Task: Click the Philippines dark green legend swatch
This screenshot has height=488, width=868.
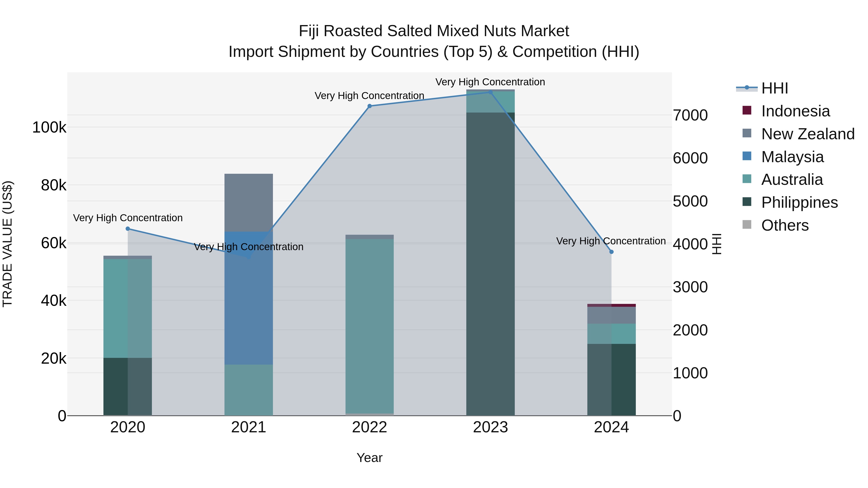Action: point(747,202)
